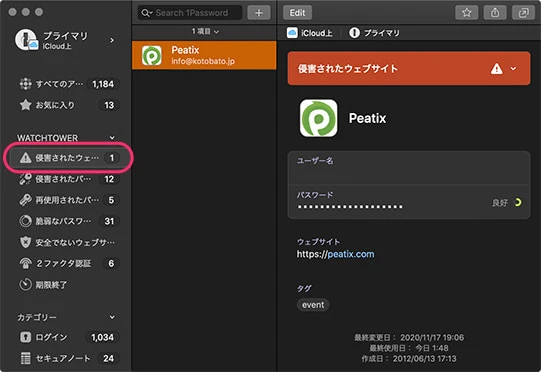Click the favorites star icon in sidebar
The height and width of the screenshot is (372, 541).
tap(26, 105)
